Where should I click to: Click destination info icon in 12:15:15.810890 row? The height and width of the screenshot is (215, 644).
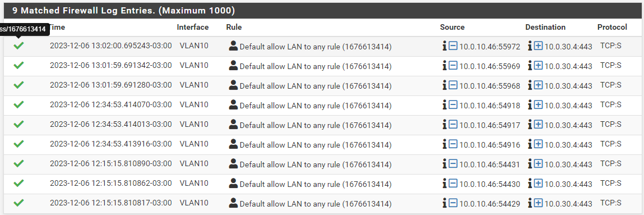click(x=530, y=163)
